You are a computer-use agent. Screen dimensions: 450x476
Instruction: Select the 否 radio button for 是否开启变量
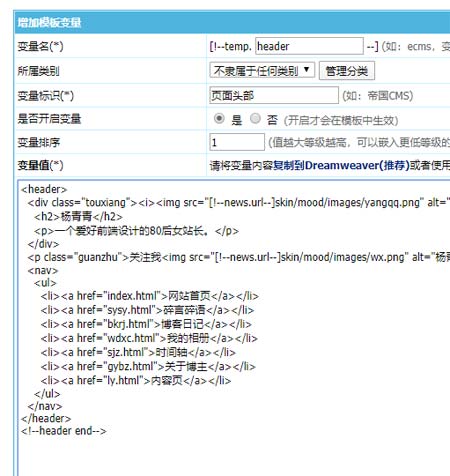[255, 119]
